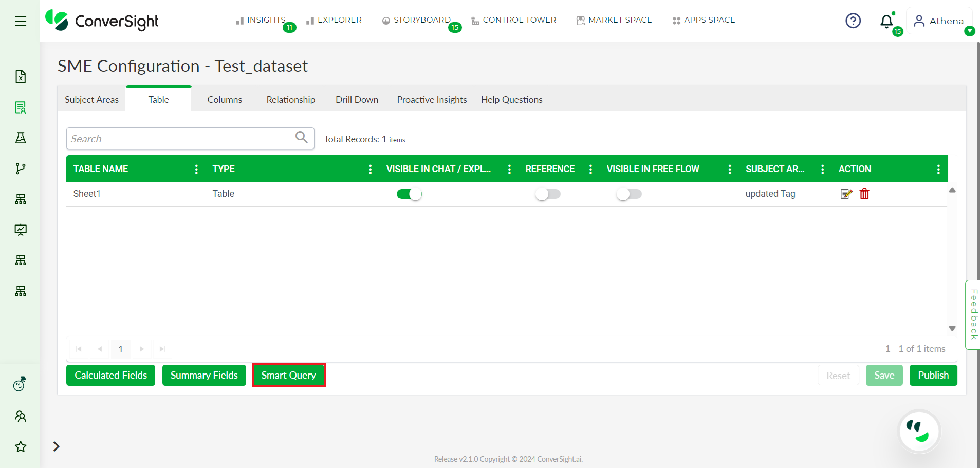Switch to the Subject Areas tab

coord(91,100)
